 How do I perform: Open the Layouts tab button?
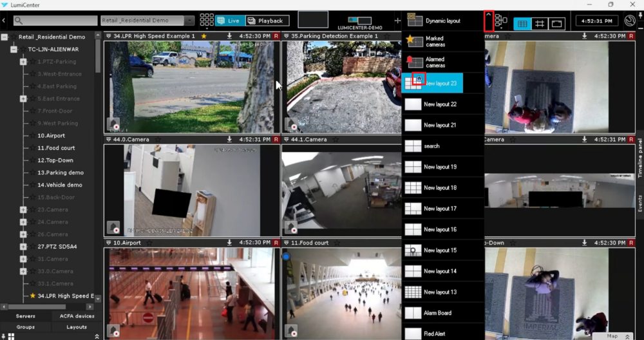pyautogui.click(x=77, y=327)
